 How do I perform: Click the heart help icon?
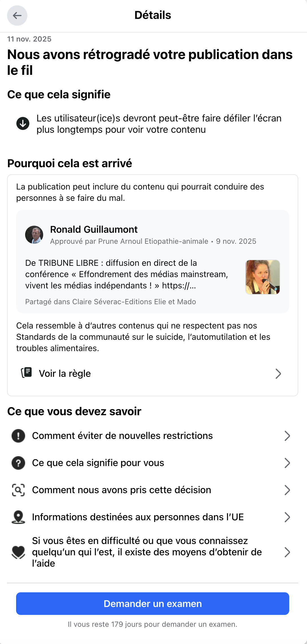click(x=18, y=552)
